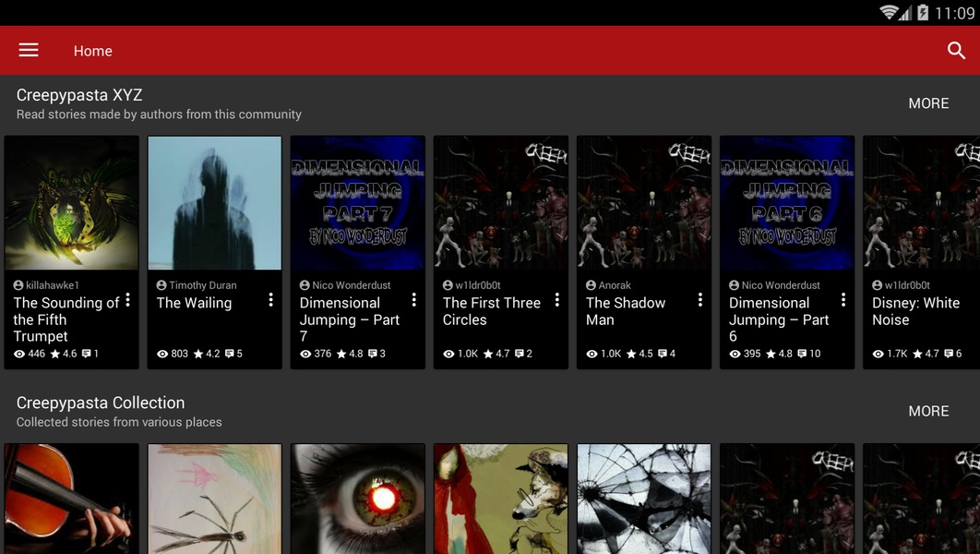The height and width of the screenshot is (554, 980).
Task: Open Dimensional Jumping Part 6 cover image
Action: click(787, 202)
